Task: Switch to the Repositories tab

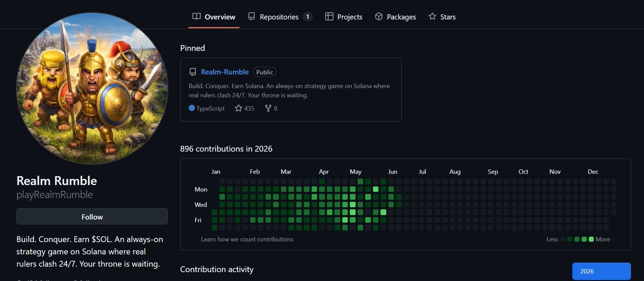Action: point(280,17)
